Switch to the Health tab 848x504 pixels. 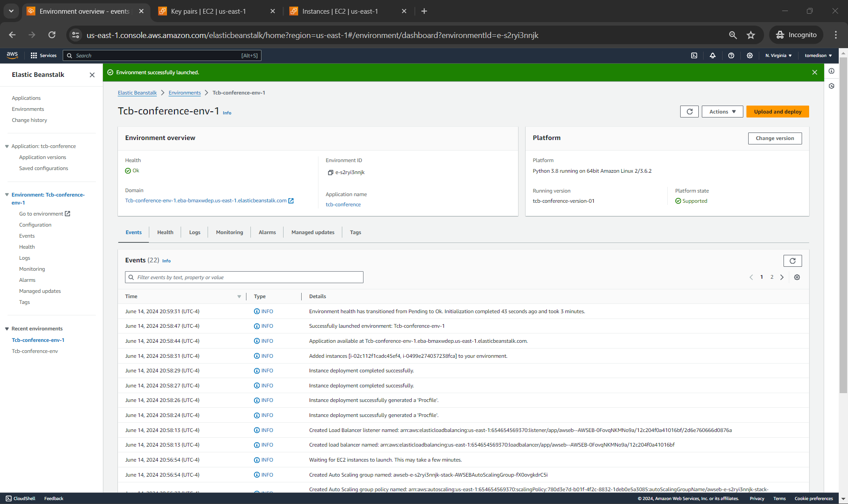tap(165, 232)
